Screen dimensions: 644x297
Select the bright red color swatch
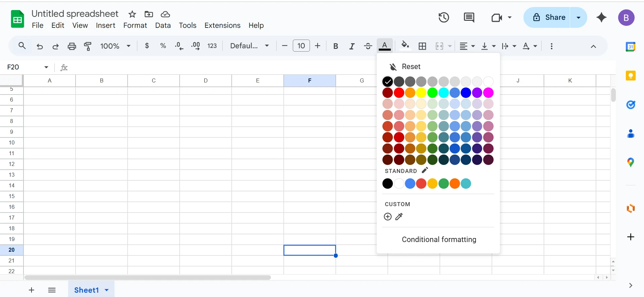399,93
